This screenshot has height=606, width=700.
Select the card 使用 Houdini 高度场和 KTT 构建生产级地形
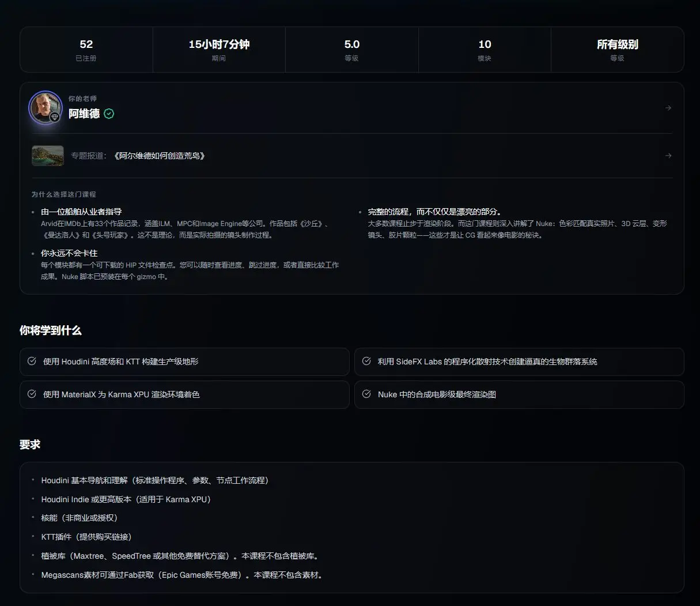click(x=184, y=362)
